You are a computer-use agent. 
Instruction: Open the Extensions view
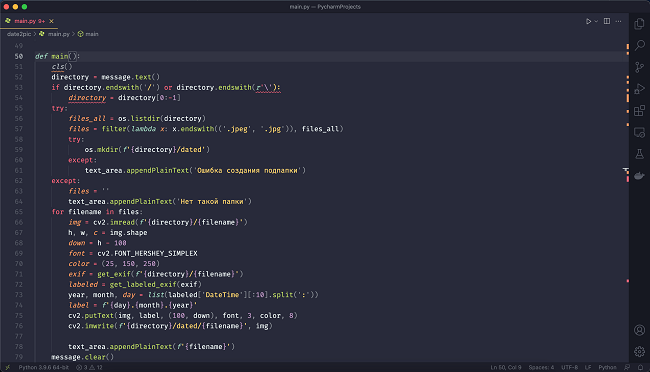(639, 110)
